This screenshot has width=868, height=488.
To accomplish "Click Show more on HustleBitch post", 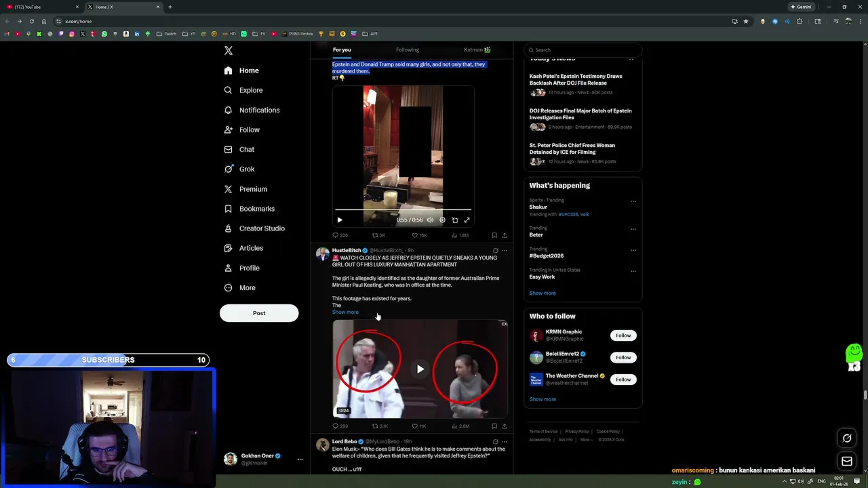I will point(345,312).
